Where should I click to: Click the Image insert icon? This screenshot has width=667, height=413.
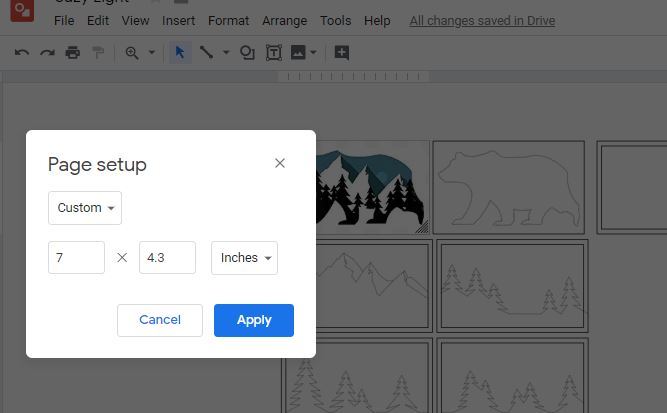point(298,53)
